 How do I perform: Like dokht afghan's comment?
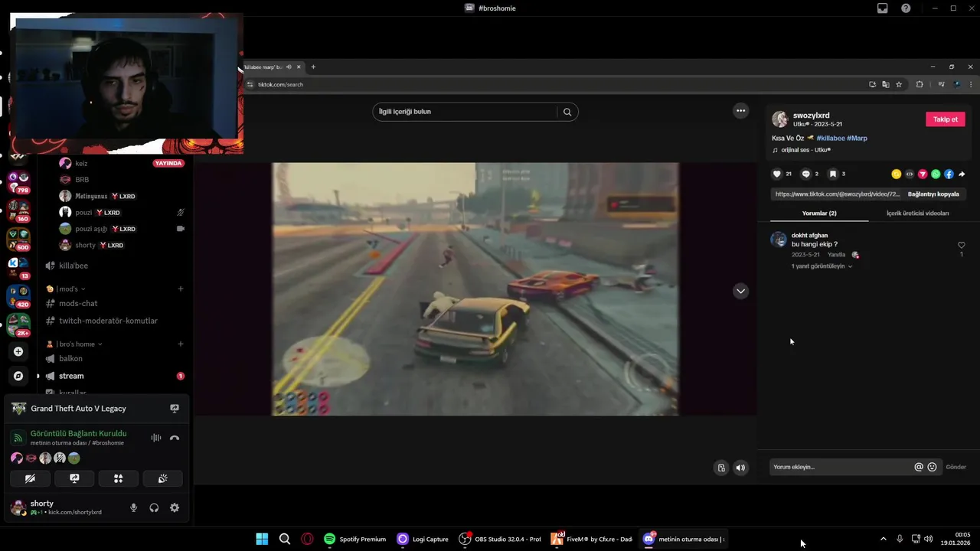coord(962,245)
